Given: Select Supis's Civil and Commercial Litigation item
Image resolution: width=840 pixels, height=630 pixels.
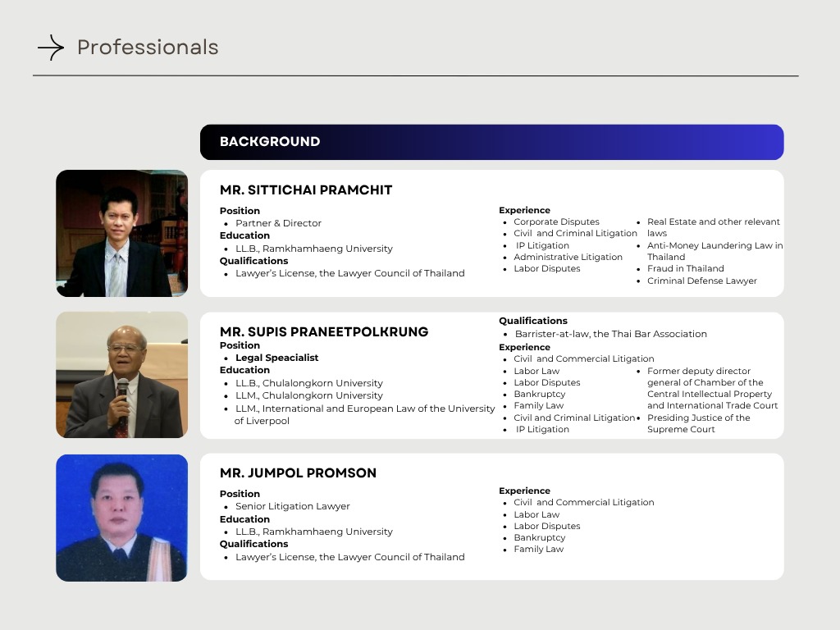Looking at the screenshot, I should 584,359.
